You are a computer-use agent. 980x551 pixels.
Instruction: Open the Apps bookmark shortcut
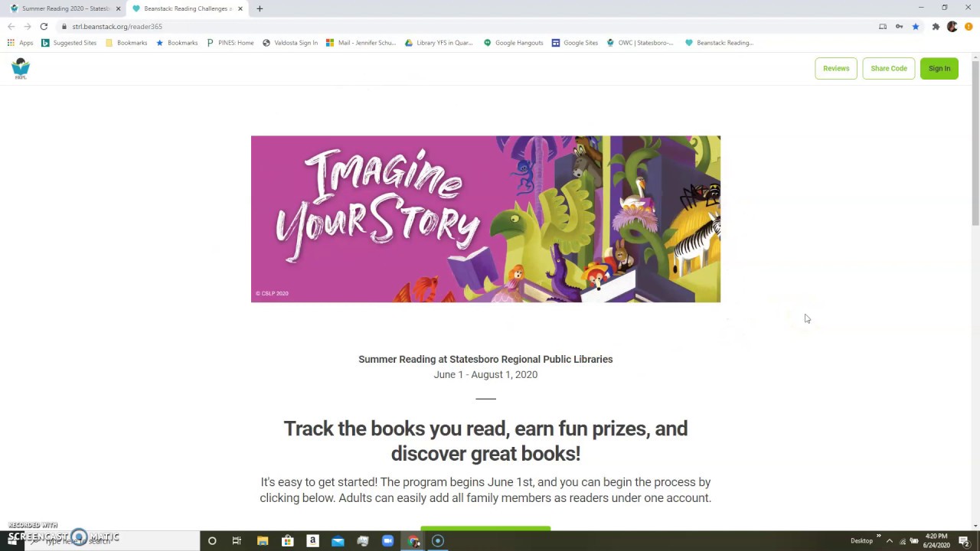coord(20,43)
